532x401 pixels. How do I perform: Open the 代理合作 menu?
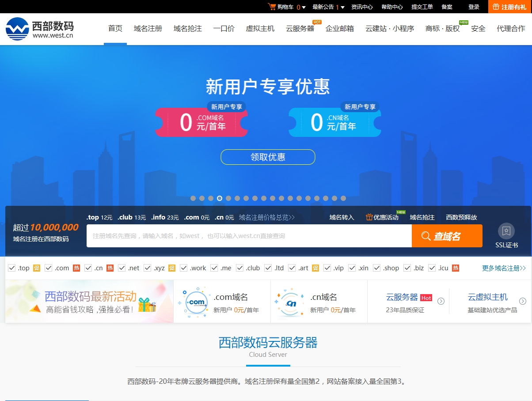pyautogui.click(x=511, y=28)
